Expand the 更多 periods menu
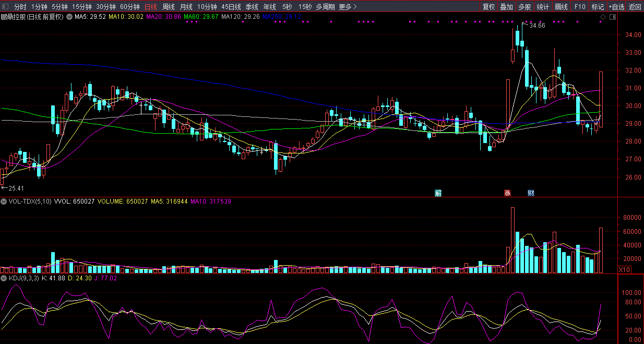Image resolution: width=644 pixels, height=344 pixels. [348, 7]
